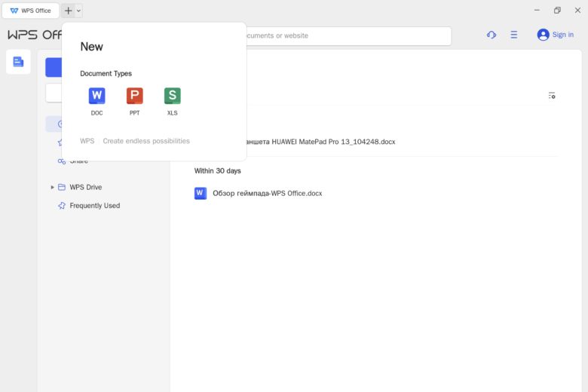Click the plus new tab button
Screen dimensions: 588x392
pos(69,11)
